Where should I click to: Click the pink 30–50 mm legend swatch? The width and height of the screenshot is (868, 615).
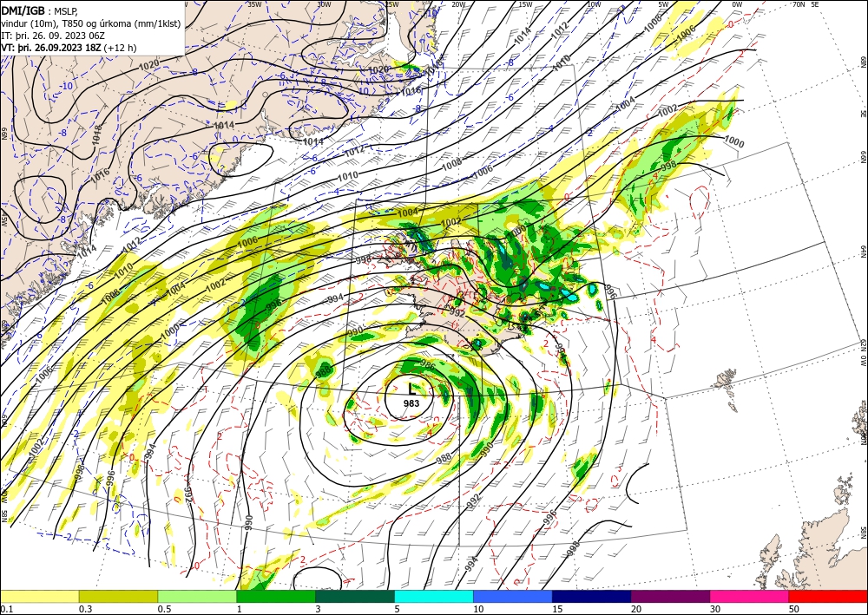(750, 596)
